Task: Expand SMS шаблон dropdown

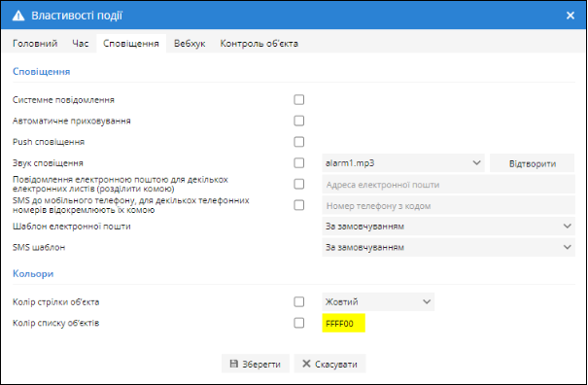Action: pyautogui.click(x=448, y=247)
